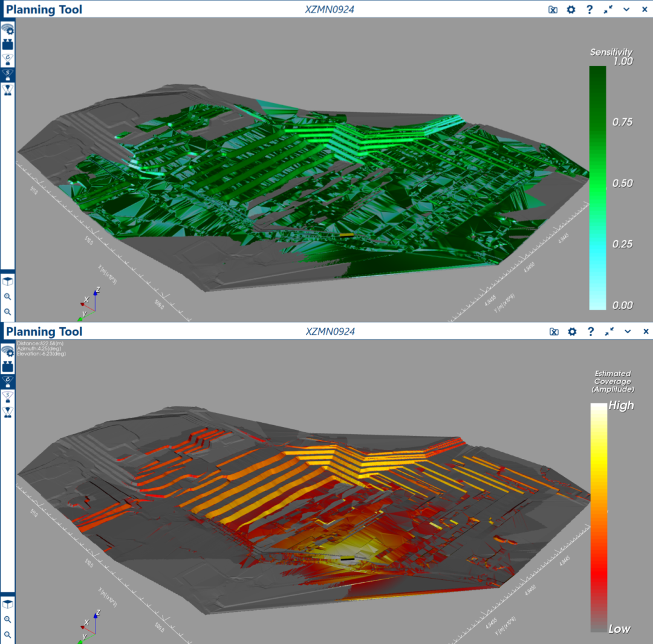Open help question mark in top title bar
This screenshot has height=644, width=653.
click(590, 10)
